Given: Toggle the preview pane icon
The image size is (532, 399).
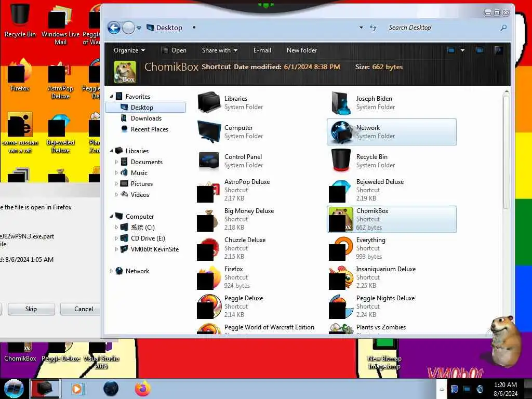Looking at the screenshot, I should coord(480,50).
